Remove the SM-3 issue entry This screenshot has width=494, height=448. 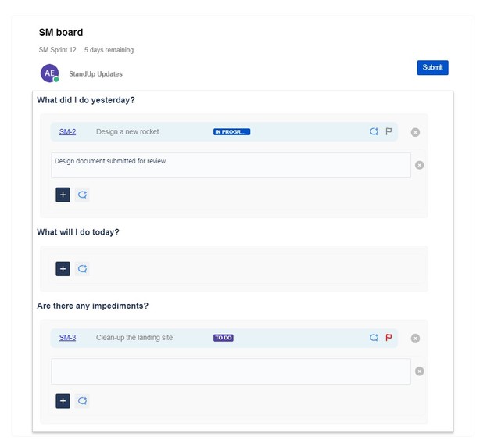415,339
